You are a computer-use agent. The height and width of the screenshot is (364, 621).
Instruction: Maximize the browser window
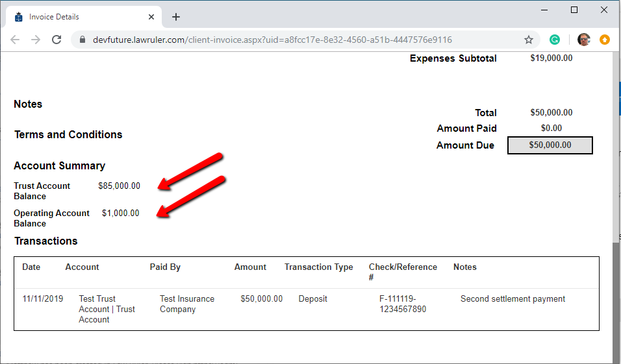(574, 10)
